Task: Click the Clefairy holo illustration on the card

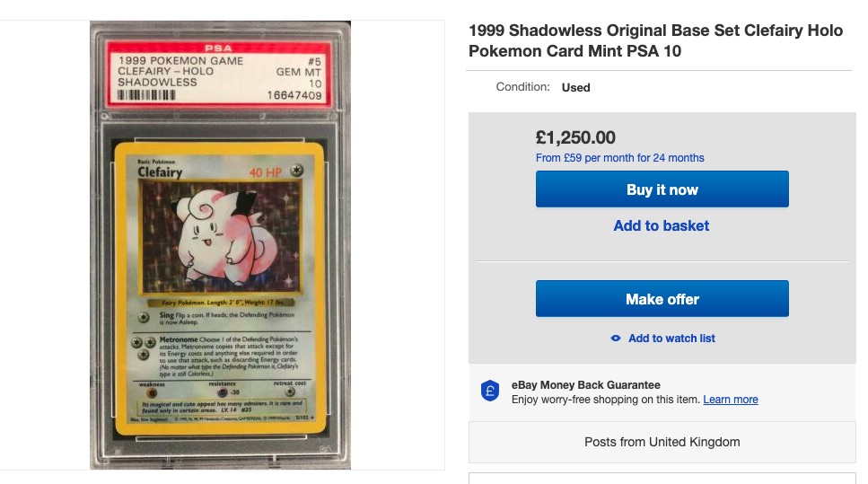Action: click(x=222, y=236)
